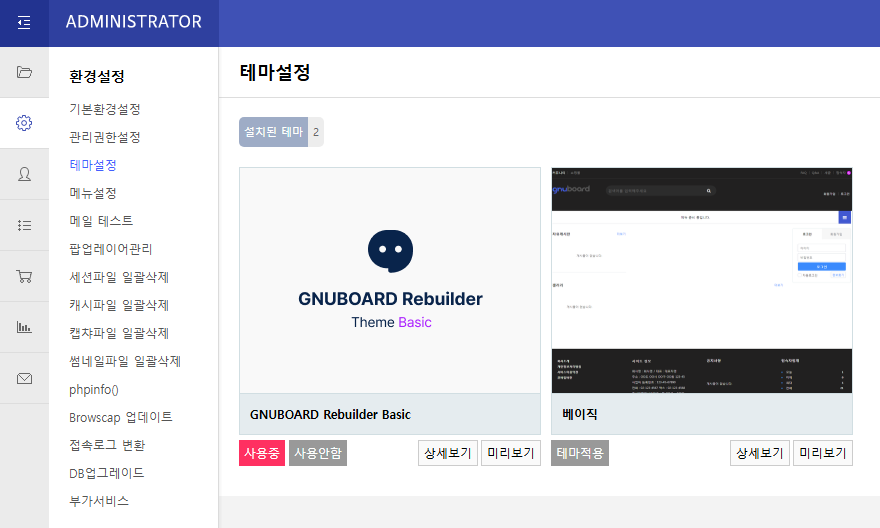Open 메일 테스트 menu item
This screenshot has height=528, width=880.
[x=101, y=221]
